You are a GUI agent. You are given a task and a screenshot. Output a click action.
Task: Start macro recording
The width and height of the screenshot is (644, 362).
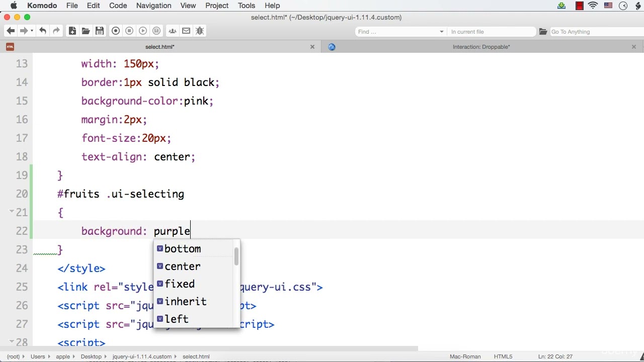pyautogui.click(x=116, y=31)
